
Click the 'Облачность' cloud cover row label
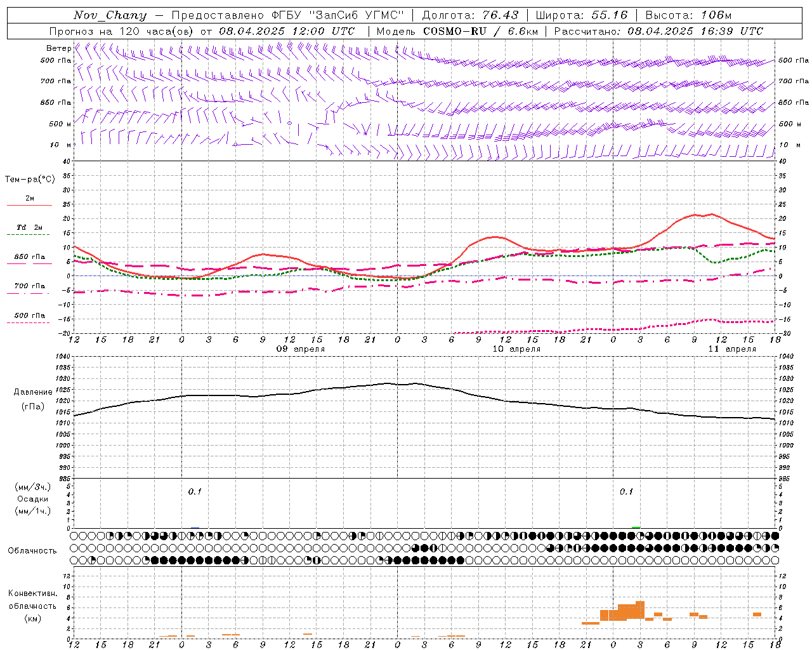pyautogui.click(x=32, y=550)
